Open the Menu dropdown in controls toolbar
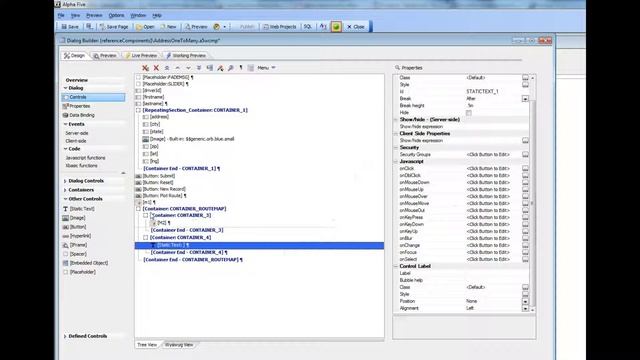The image size is (640, 360). coord(266,68)
